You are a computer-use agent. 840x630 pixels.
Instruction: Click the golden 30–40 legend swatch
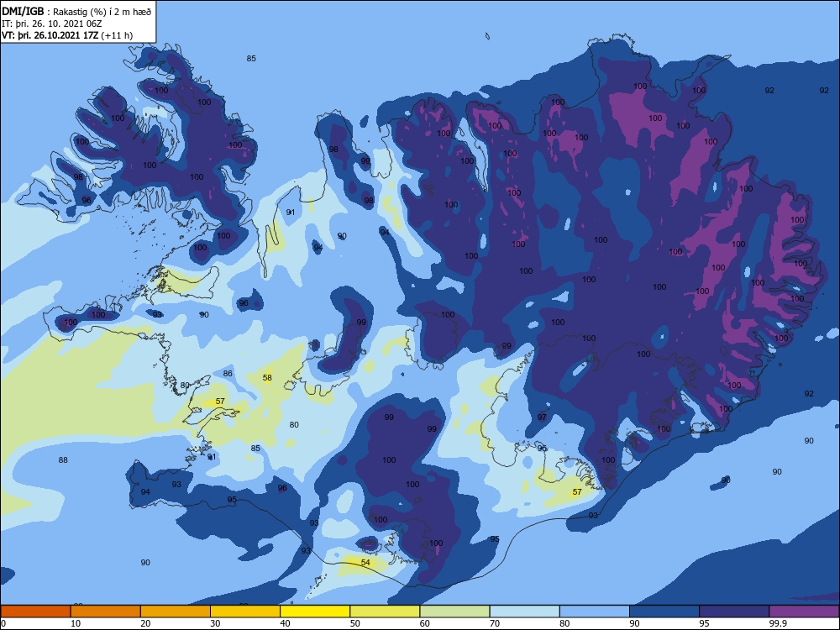(x=244, y=612)
